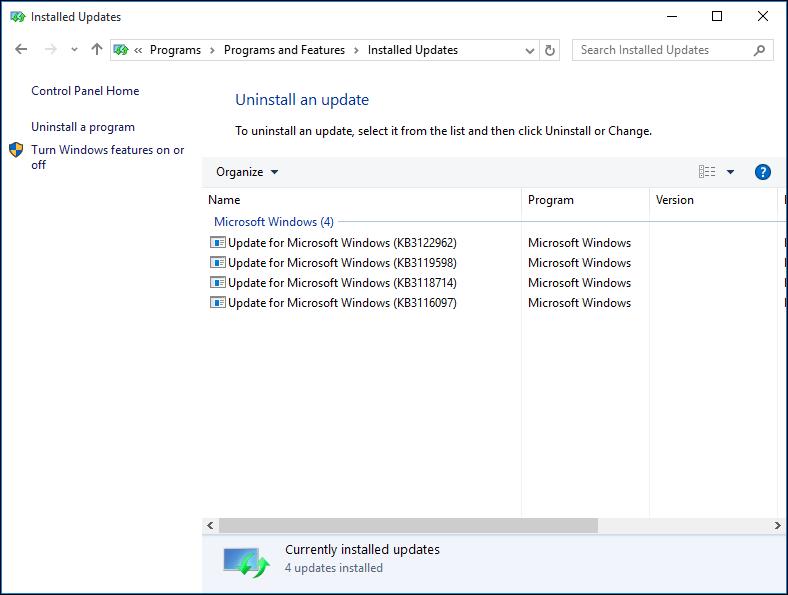This screenshot has height=595, width=788.
Task: Open the recent locations dropdown arrow
Action: pos(74,50)
